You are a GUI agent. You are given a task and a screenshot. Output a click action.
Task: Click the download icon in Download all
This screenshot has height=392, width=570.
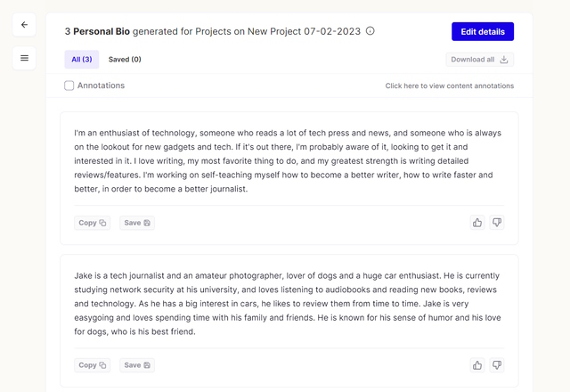[504, 60]
